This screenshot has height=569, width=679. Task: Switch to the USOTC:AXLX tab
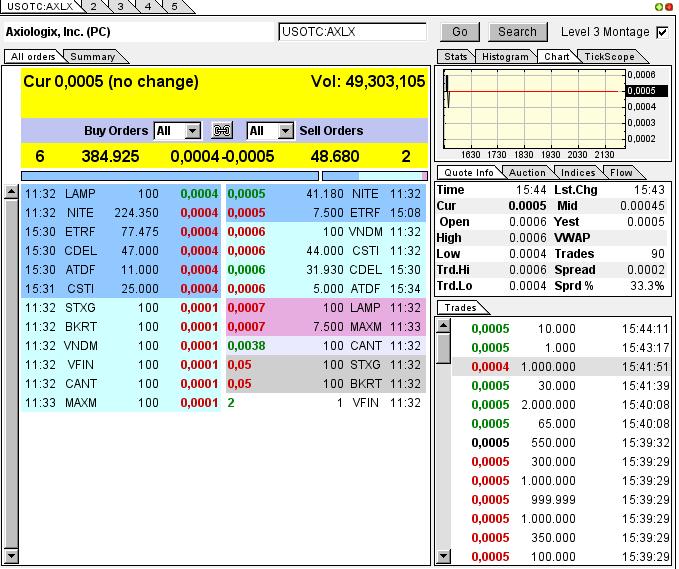point(40,6)
